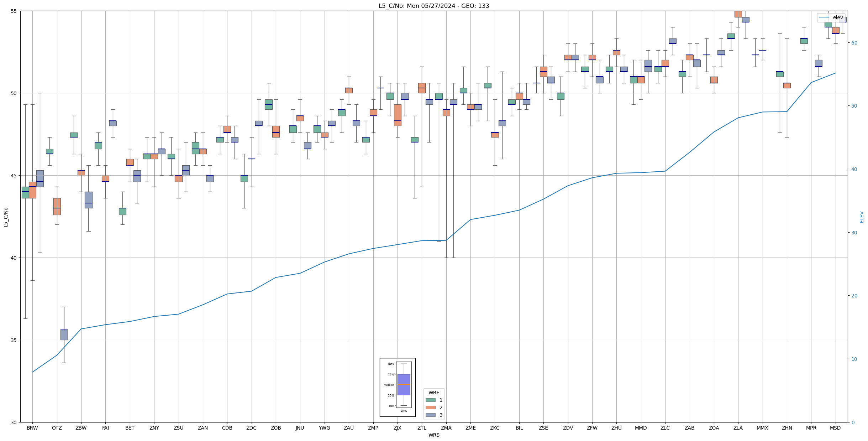Click the OTZ low outlier blue box

point(64,335)
